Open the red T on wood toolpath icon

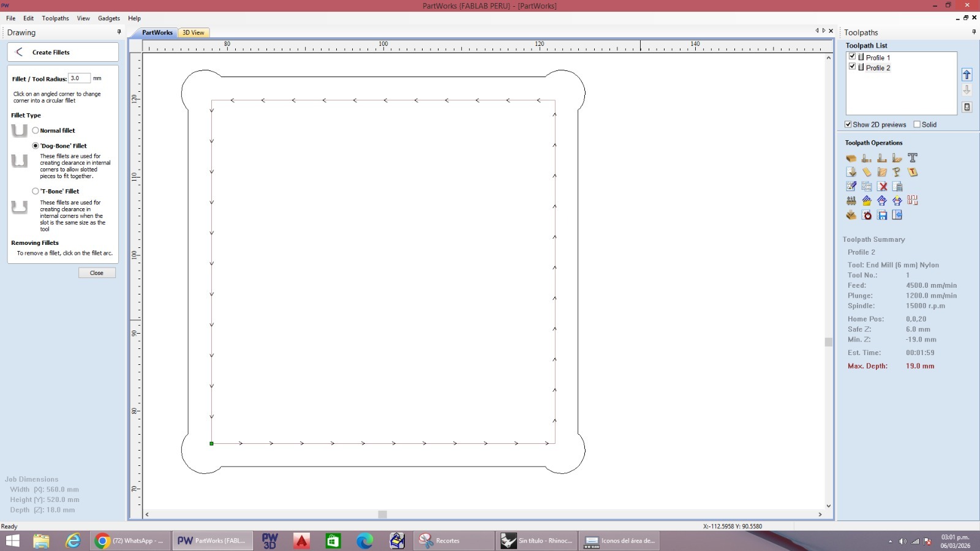[913, 172]
